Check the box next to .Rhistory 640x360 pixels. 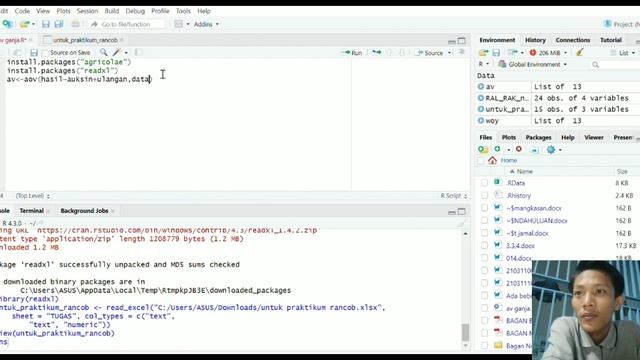(484, 196)
